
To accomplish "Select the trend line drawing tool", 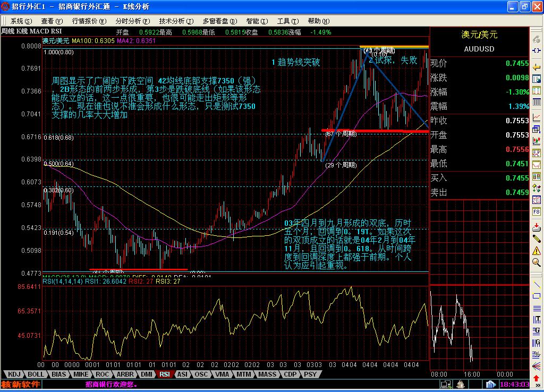I will (x=537, y=285).
